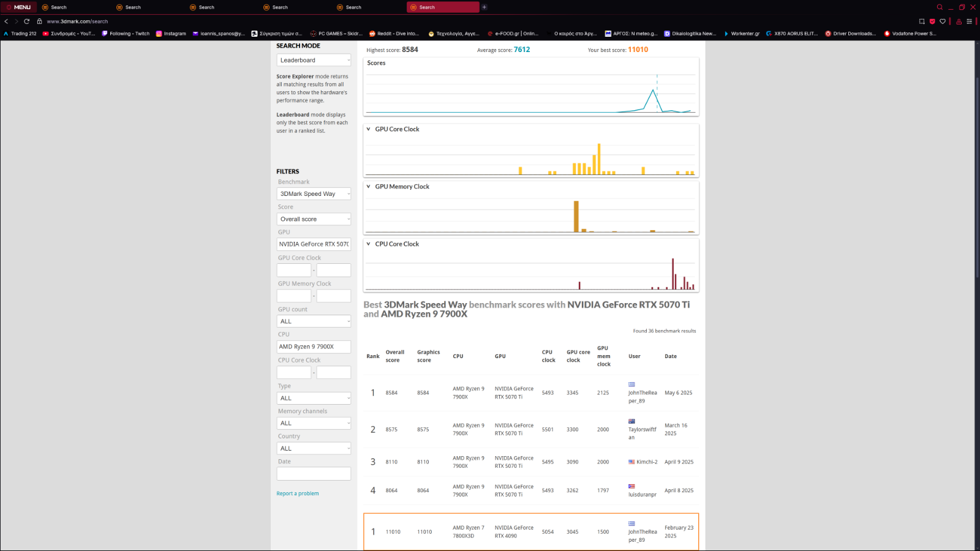This screenshot has width=980, height=551.
Task: Open the Benchmark dropdown showing 3DMark Speed Way
Action: [314, 194]
